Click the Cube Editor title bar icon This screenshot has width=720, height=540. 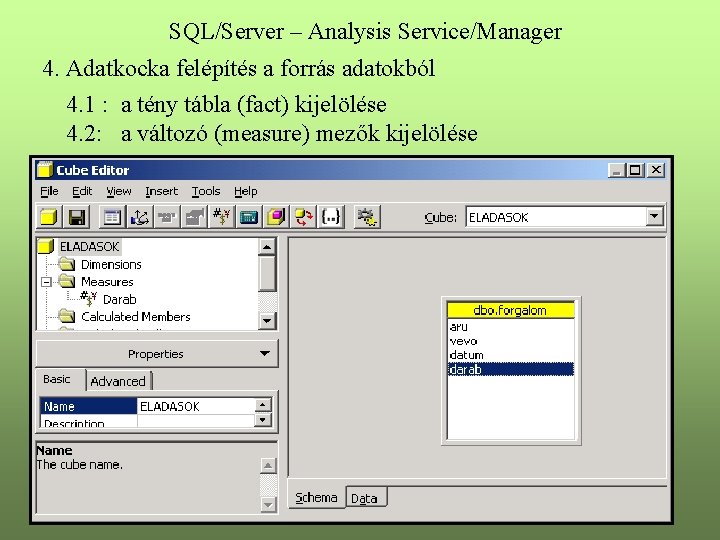coord(45,169)
